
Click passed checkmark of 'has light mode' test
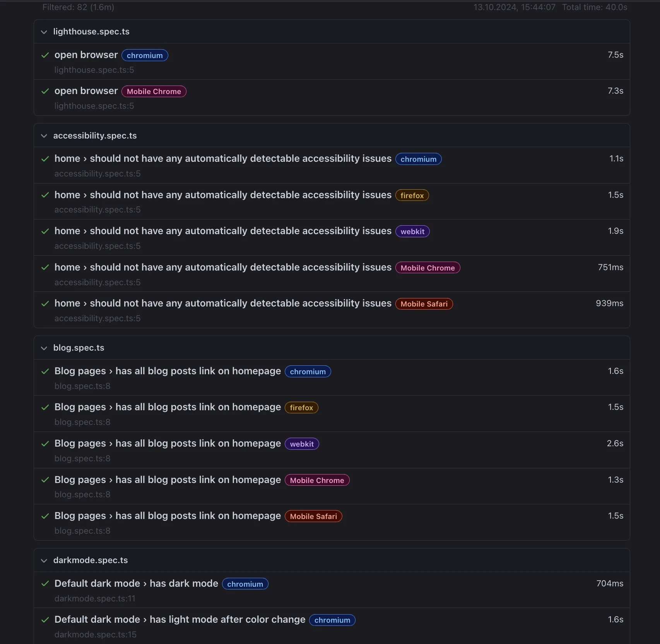point(45,620)
